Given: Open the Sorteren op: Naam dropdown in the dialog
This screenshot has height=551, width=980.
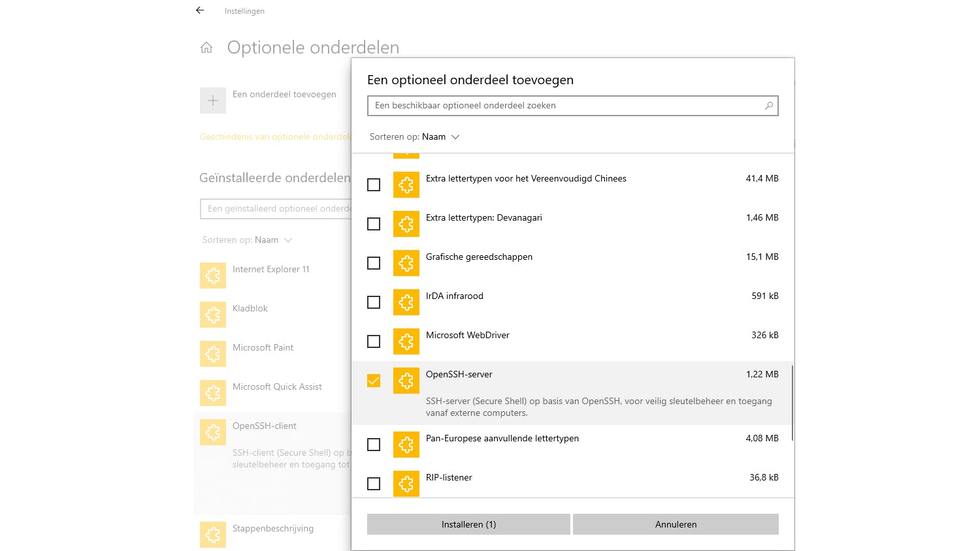Looking at the screenshot, I should click(x=415, y=137).
